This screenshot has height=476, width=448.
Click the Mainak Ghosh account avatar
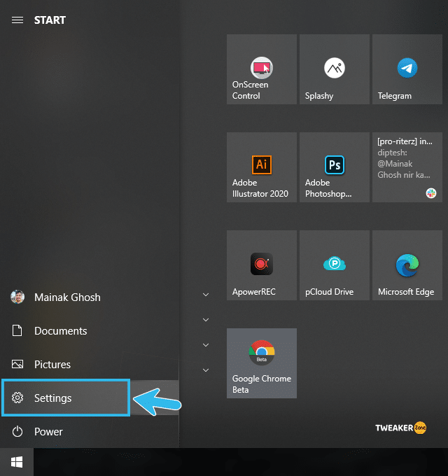[17, 297]
